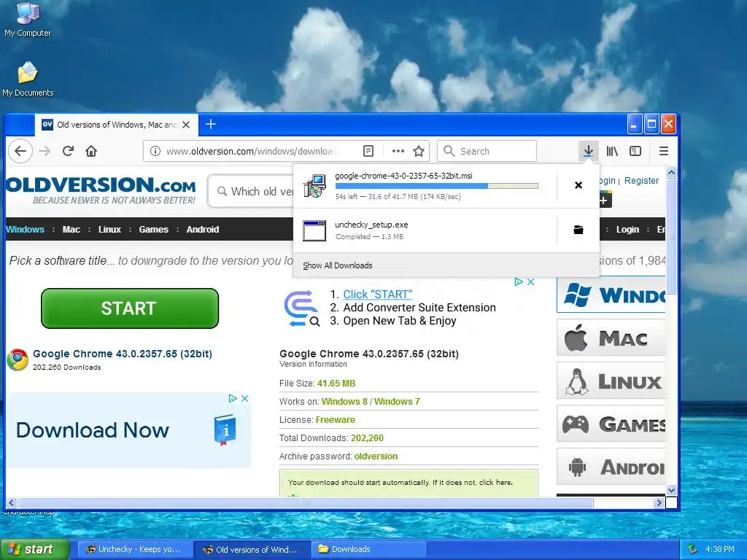The image size is (747, 560).
Task: Switch to Downloads folder taskbar button
Action: (371, 549)
